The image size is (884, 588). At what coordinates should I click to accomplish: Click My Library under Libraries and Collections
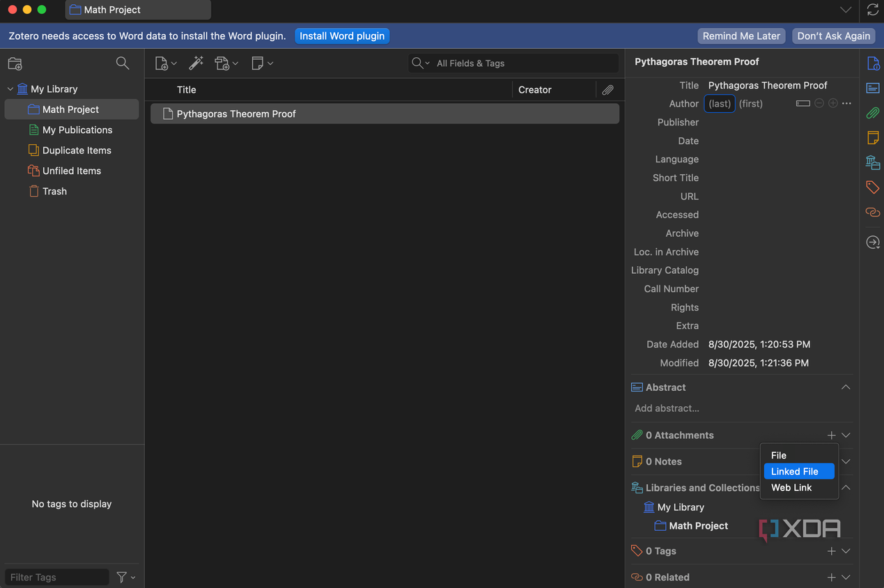681,507
